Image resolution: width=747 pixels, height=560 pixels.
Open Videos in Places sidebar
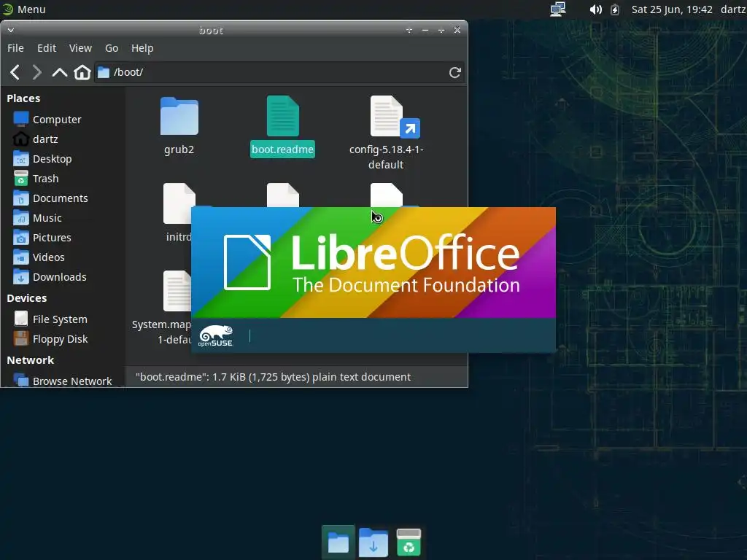(39, 257)
